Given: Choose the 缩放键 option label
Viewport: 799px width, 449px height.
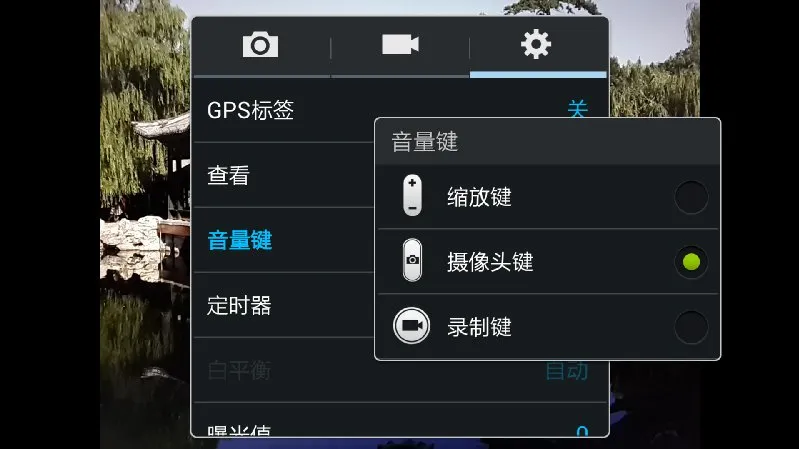Looking at the screenshot, I should 479,197.
